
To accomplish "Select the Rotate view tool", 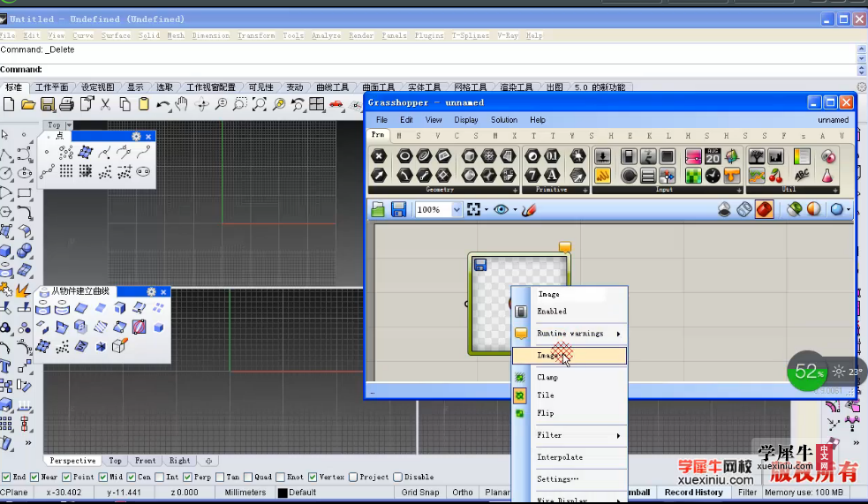I will point(201,104).
